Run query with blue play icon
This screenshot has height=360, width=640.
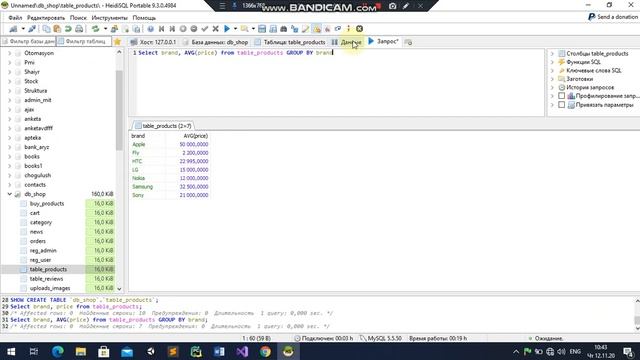coord(227,29)
